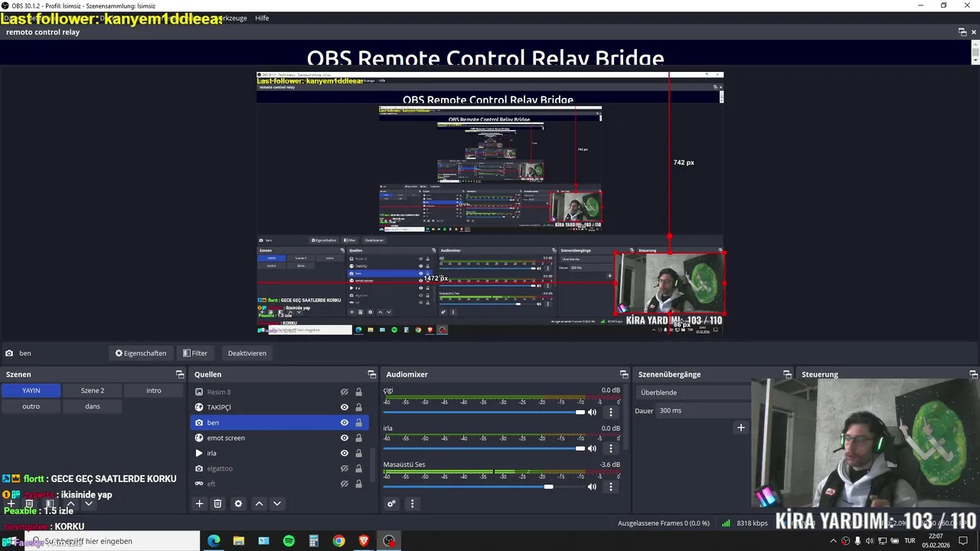Open three-dot menu for irla channel
Image resolution: width=980 pixels, height=551 pixels.
[x=610, y=448]
